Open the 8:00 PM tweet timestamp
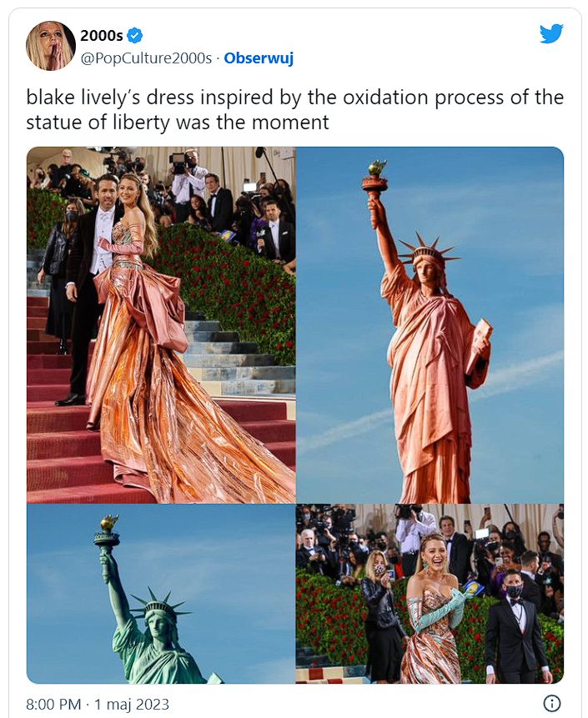 click(53, 704)
